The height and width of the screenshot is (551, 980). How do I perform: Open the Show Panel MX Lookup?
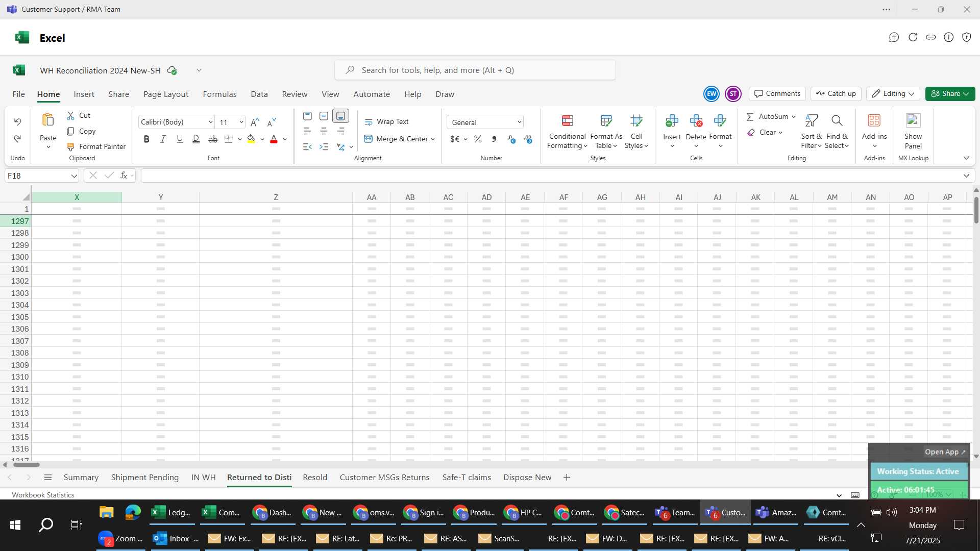[913, 132]
